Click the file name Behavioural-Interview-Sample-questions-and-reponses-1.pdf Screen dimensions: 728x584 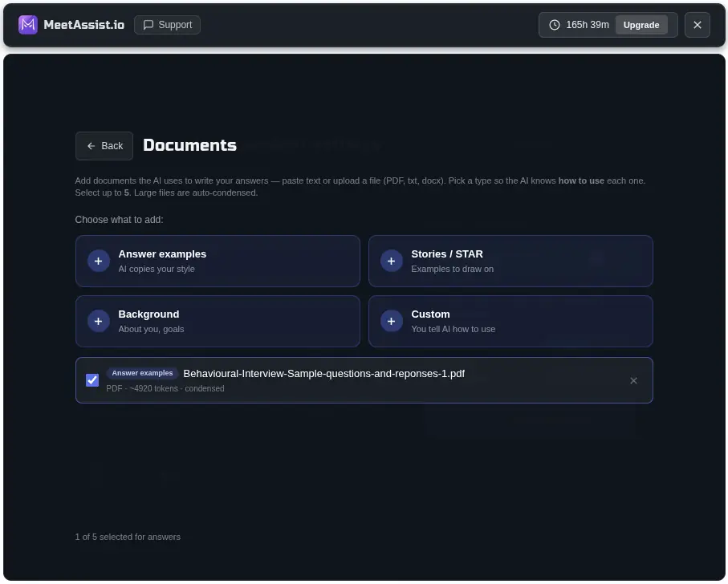click(324, 374)
